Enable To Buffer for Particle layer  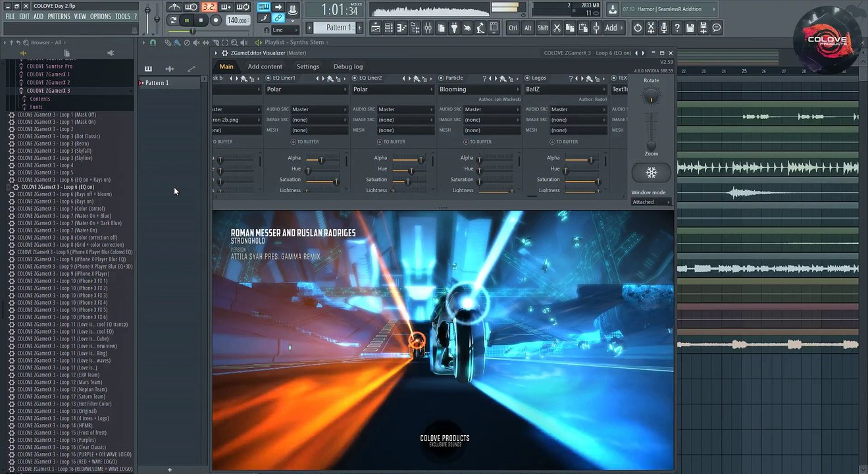[x=466, y=142]
